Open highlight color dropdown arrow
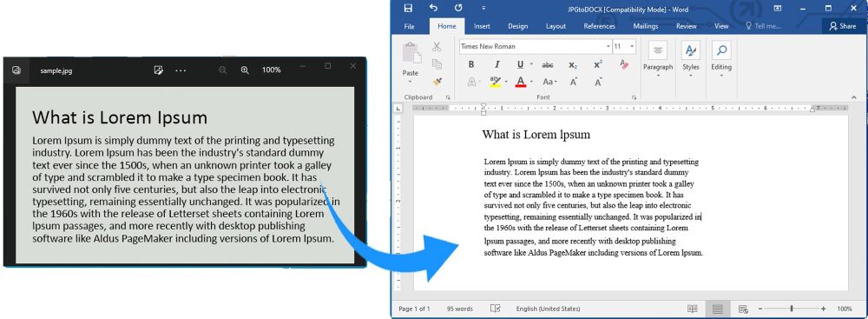The height and width of the screenshot is (319, 868). coord(507,82)
